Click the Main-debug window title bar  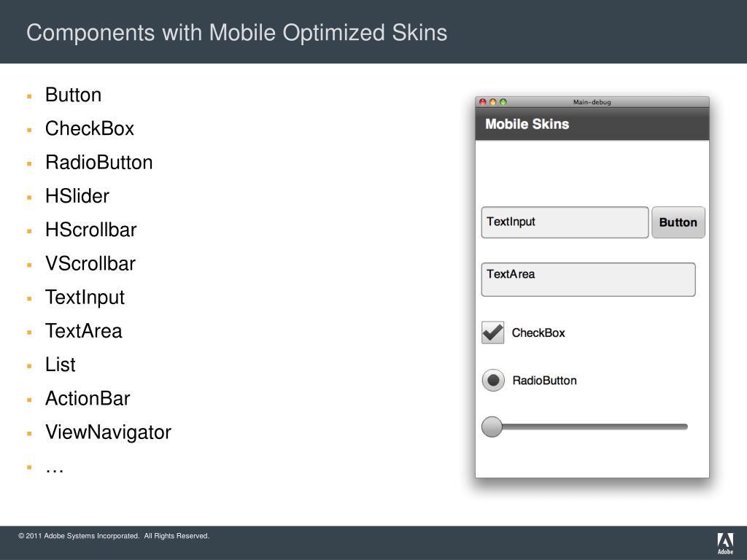[x=592, y=102]
